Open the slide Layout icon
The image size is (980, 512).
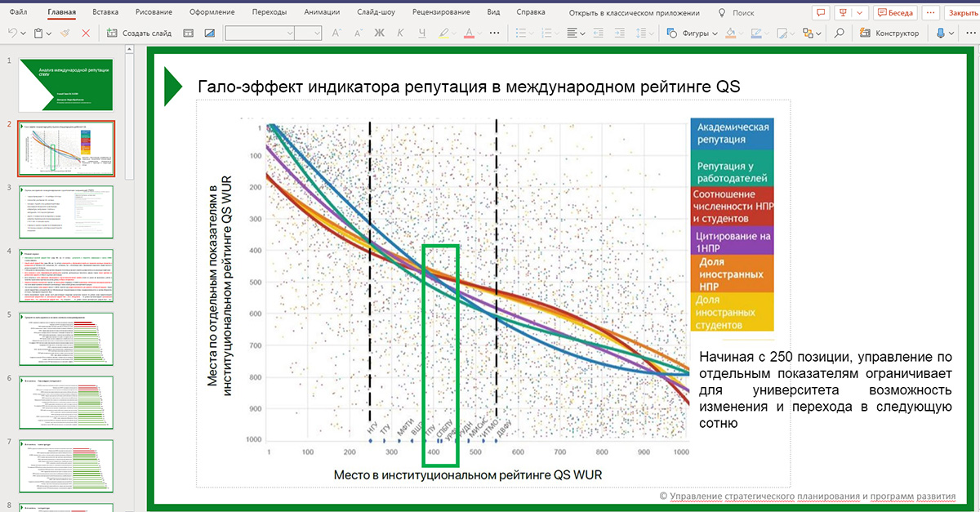click(x=188, y=33)
